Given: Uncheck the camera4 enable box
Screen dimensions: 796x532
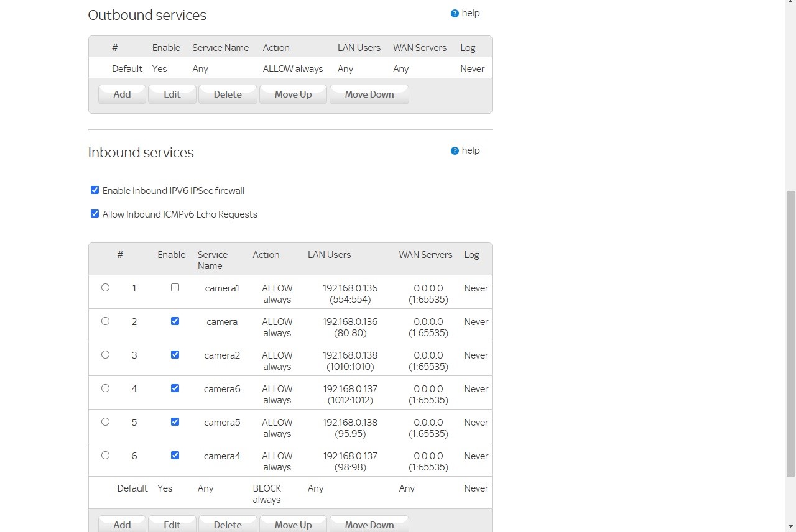Looking at the screenshot, I should tap(175, 455).
